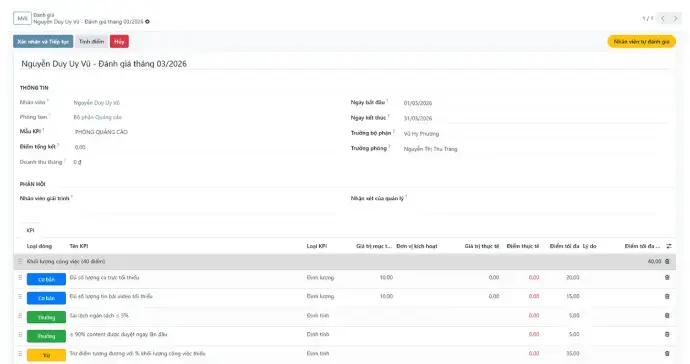
Task: Select the Cơ bản tag on the ca trực row
Action: [x=46, y=279]
